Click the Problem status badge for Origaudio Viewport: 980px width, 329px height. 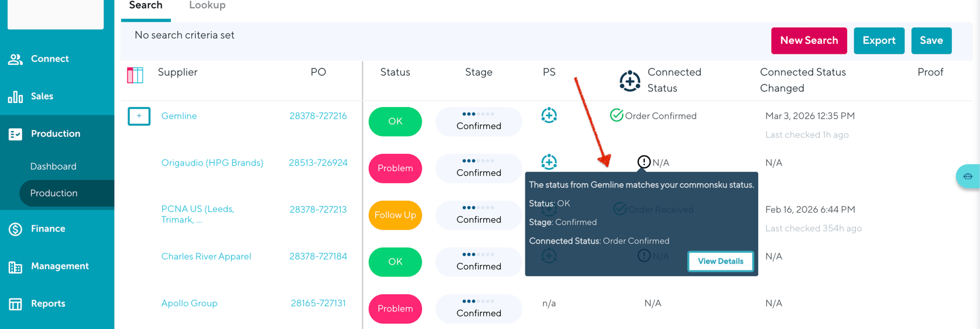(x=395, y=168)
